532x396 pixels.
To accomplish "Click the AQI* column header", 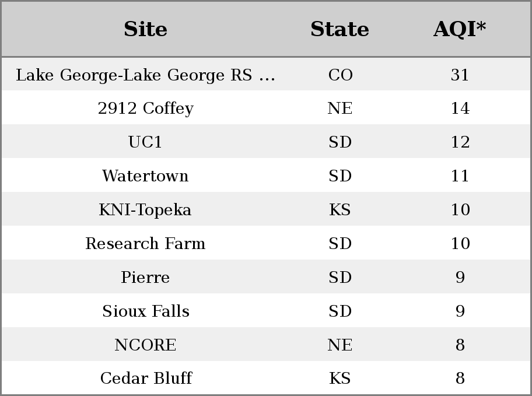I will 460,29.
